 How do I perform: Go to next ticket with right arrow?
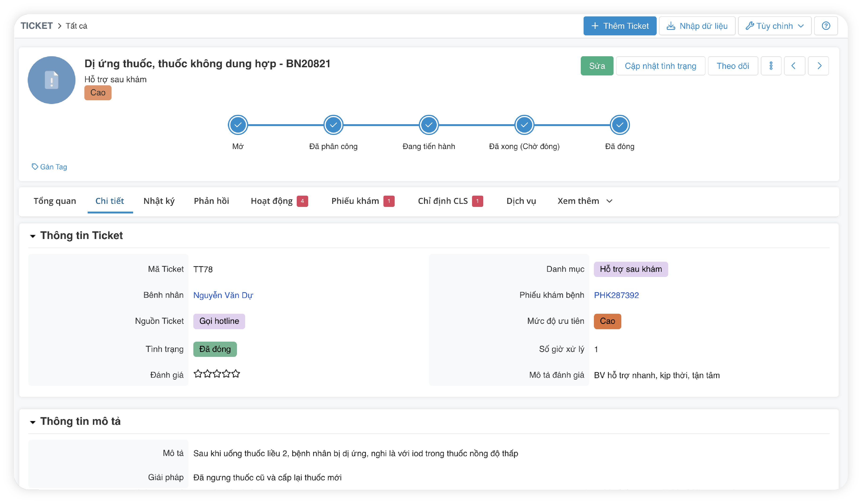point(819,66)
